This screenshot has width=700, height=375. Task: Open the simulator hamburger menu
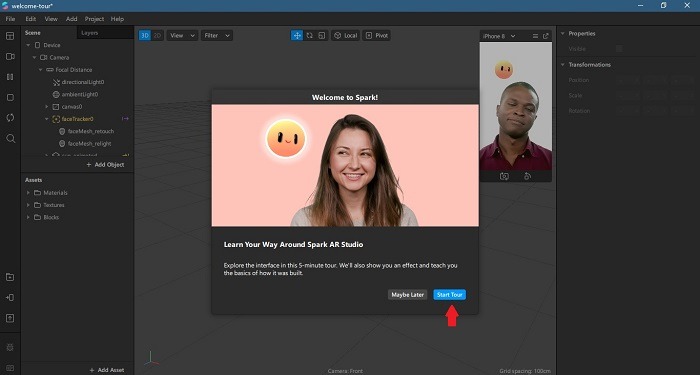pyautogui.click(x=535, y=36)
